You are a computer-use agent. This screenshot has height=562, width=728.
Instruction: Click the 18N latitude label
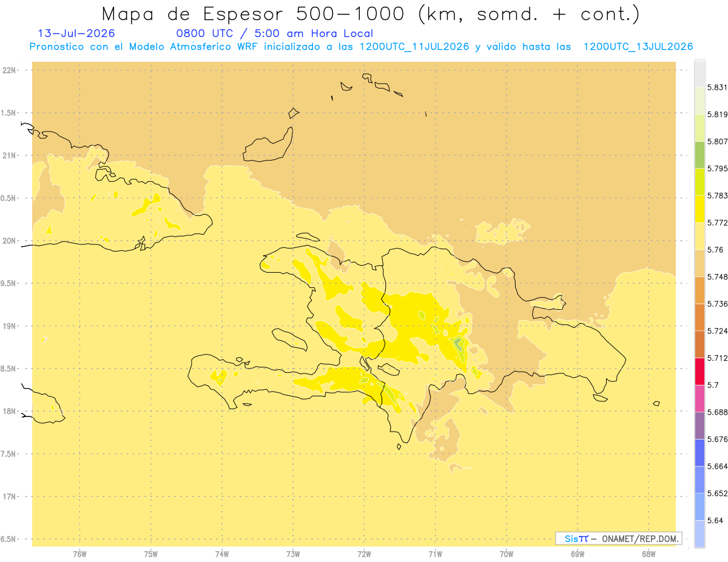tap(8, 411)
